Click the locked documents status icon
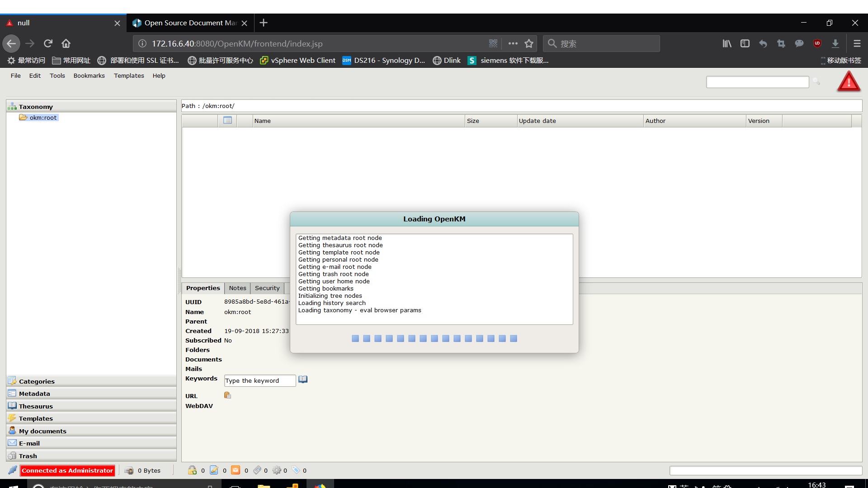Image resolution: width=868 pixels, height=488 pixels. (x=192, y=470)
